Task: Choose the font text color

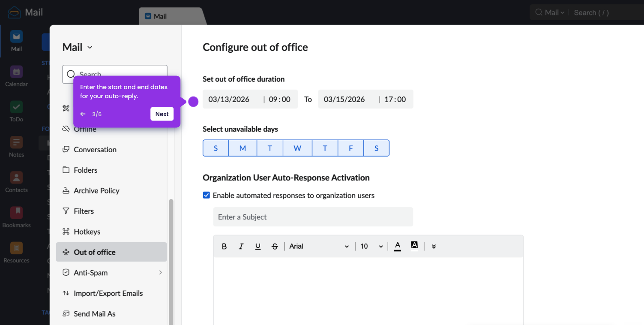Action: coord(398,246)
